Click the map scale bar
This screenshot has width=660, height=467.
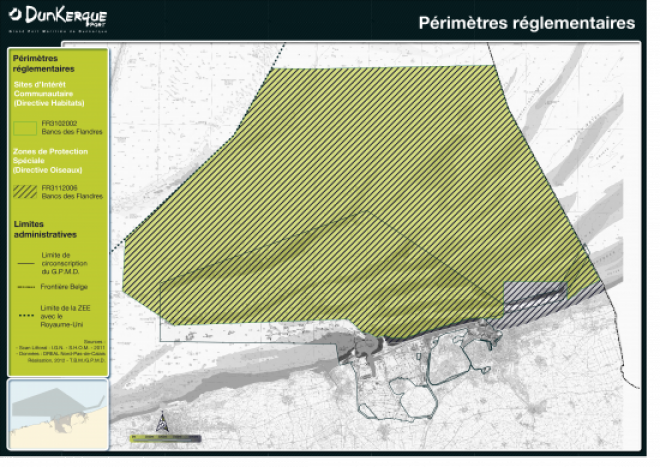tap(165, 438)
